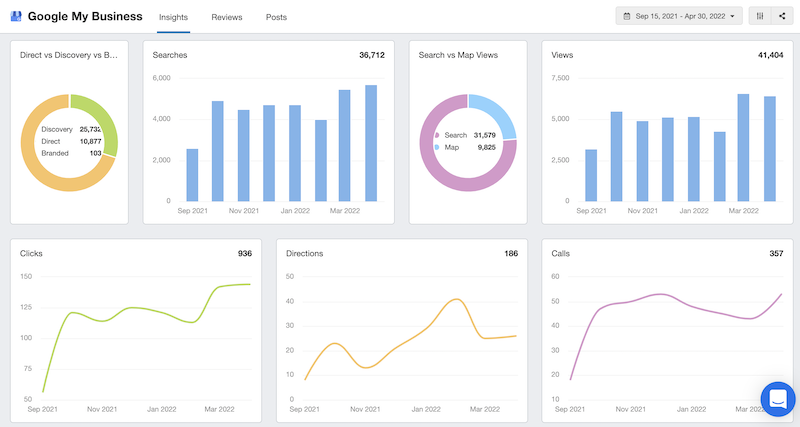Click the tallest last bar in Searches chart
This screenshot has height=427, width=800.
[x=371, y=143]
